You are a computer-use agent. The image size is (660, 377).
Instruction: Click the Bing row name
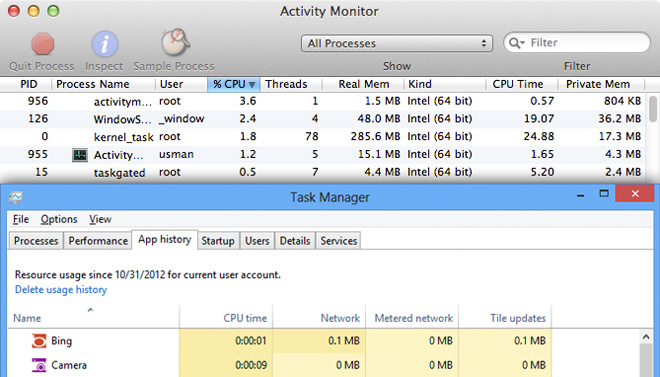click(x=61, y=341)
